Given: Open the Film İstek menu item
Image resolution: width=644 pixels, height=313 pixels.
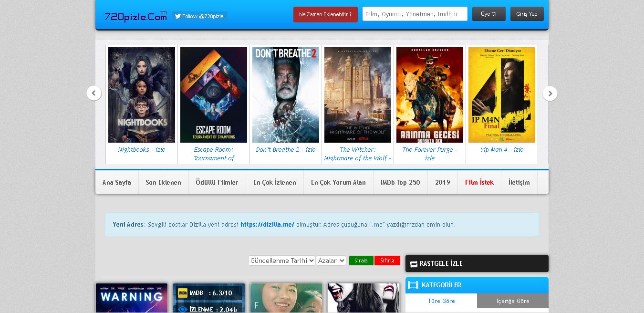Looking at the screenshot, I should click(x=479, y=182).
